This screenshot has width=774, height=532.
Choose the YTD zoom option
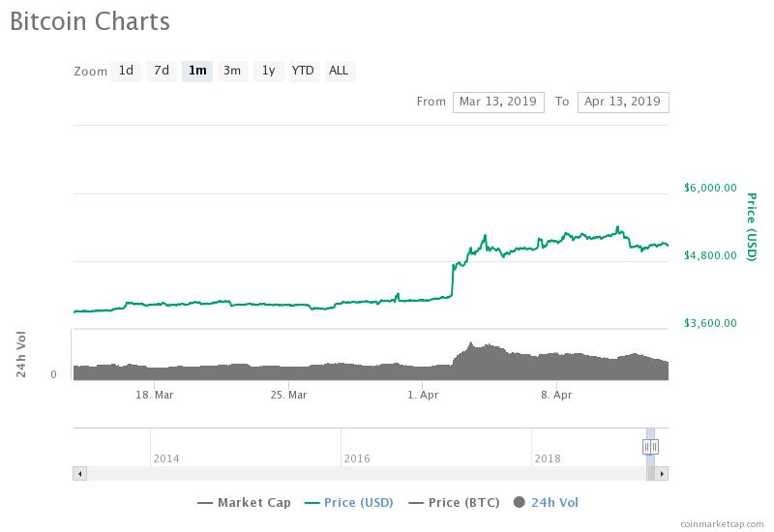click(x=303, y=71)
